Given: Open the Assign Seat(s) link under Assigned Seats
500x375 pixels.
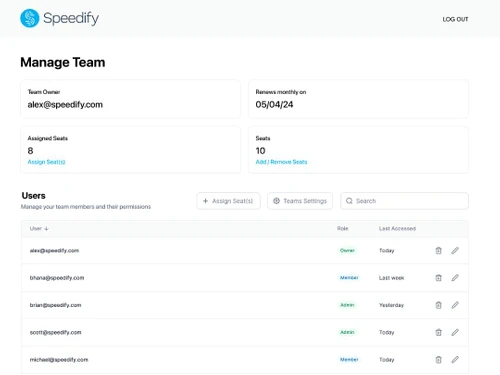Looking at the screenshot, I should tap(46, 162).
